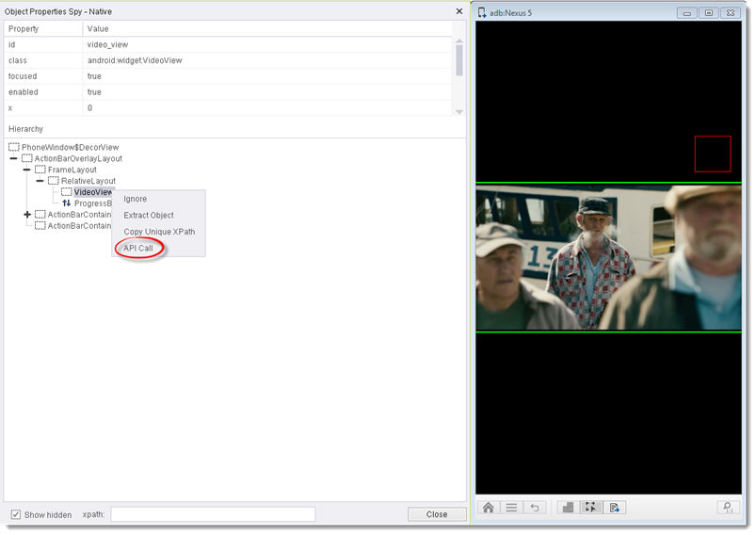Select the PhoneWindow$DecorView root node
The image size is (756, 535).
pyautogui.click(x=70, y=147)
